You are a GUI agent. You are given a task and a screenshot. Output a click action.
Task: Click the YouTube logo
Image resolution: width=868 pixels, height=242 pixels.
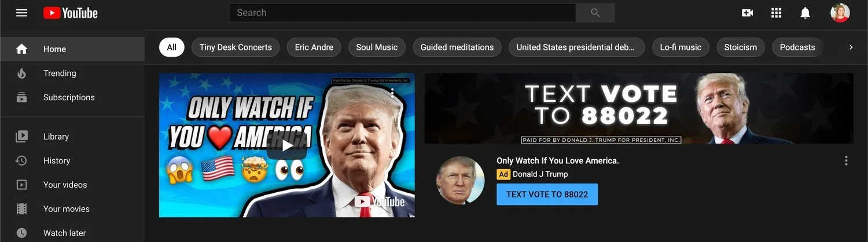(71, 13)
